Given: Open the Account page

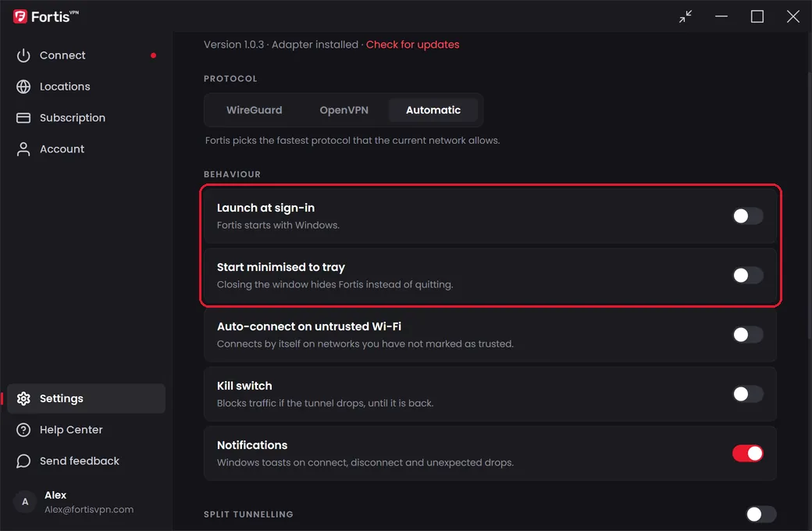Looking at the screenshot, I should tap(87, 149).
